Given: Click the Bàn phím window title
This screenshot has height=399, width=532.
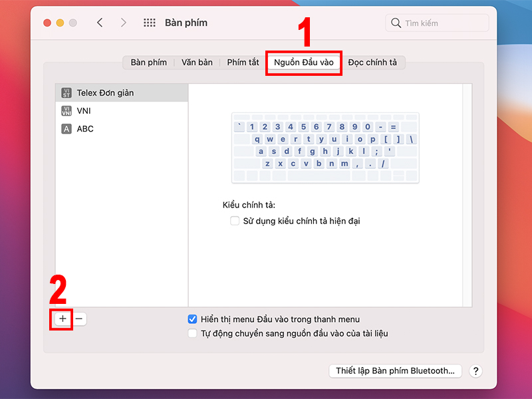Looking at the screenshot, I should 186,23.
